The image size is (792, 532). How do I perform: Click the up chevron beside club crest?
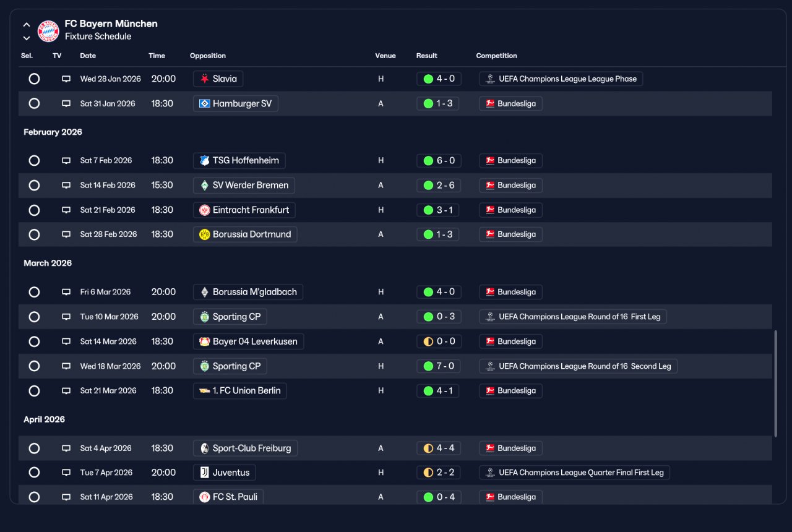coord(27,25)
